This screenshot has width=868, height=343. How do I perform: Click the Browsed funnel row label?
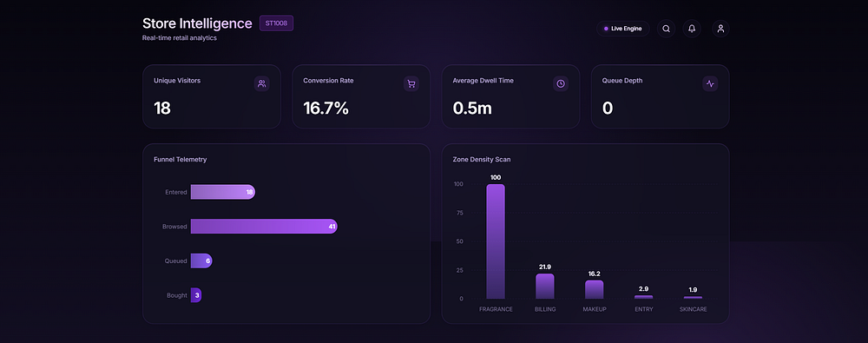coord(174,227)
